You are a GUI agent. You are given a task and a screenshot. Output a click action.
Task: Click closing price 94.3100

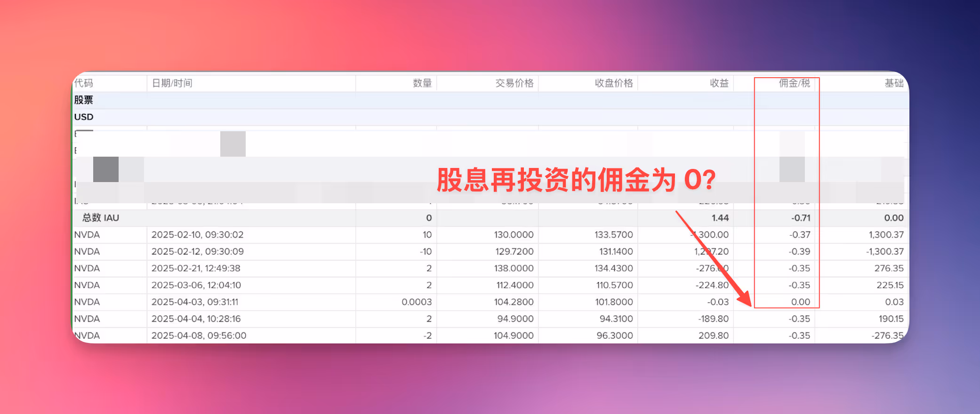[x=616, y=319]
